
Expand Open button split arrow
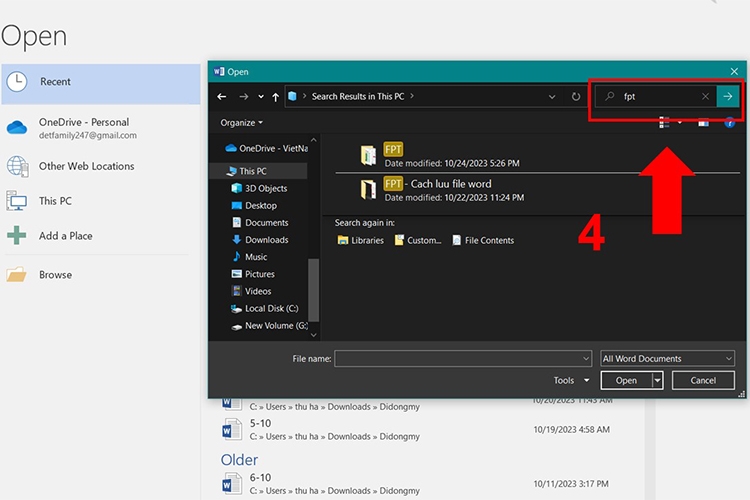coord(658,380)
